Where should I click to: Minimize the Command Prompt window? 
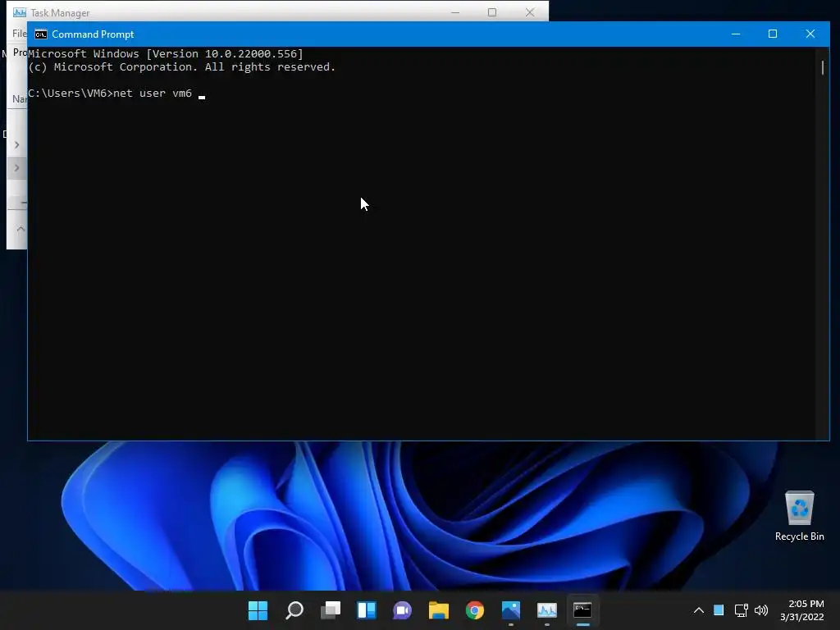coord(736,34)
